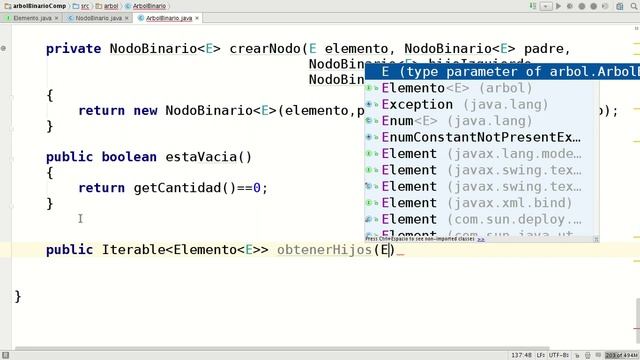The height and width of the screenshot is (360, 640).
Task: Switch to Elemento.java tab
Action: click(x=32, y=18)
